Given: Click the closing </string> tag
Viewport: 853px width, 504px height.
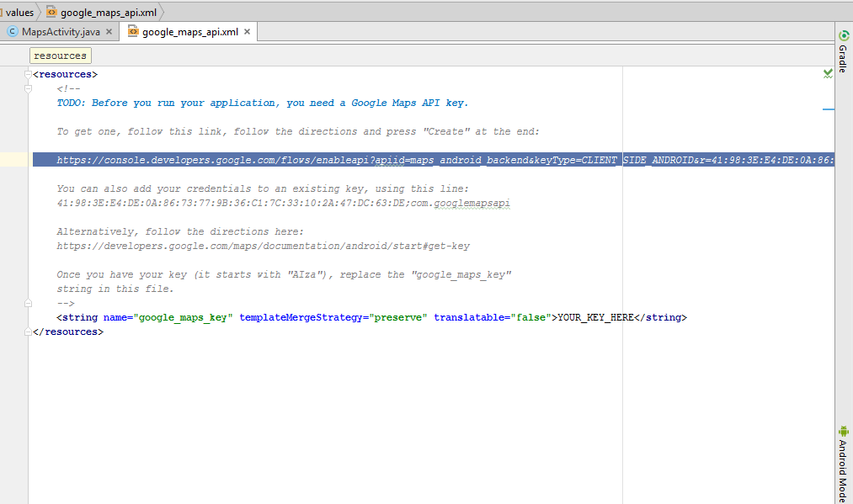Looking at the screenshot, I should coord(660,317).
